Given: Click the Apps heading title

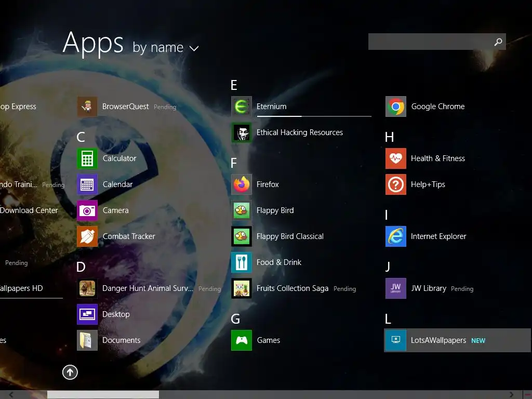Looking at the screenshot, I should click(x=93, y=44).
